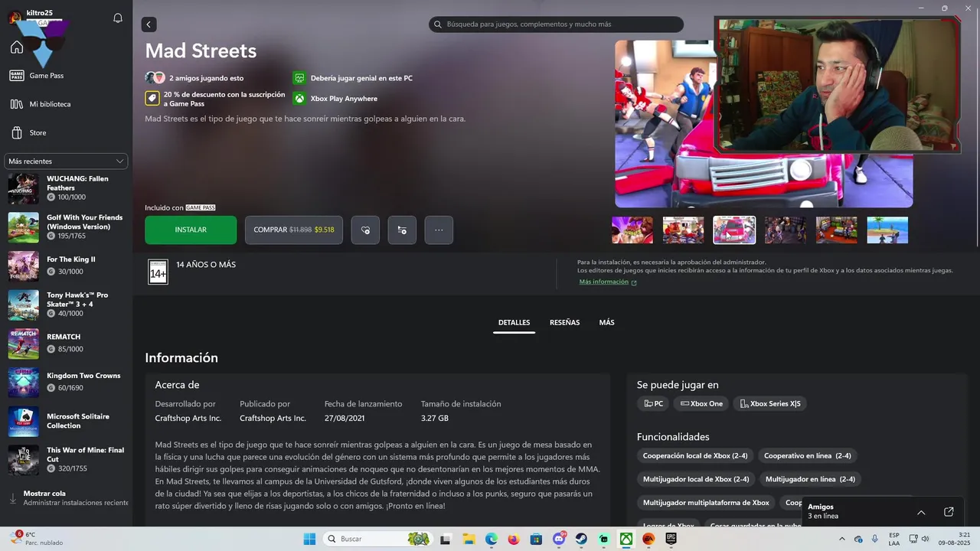Image resolution: width=980 pixels, height=551 pixels.
Task: Open the Windows Start button
Action: pos(309,539)
